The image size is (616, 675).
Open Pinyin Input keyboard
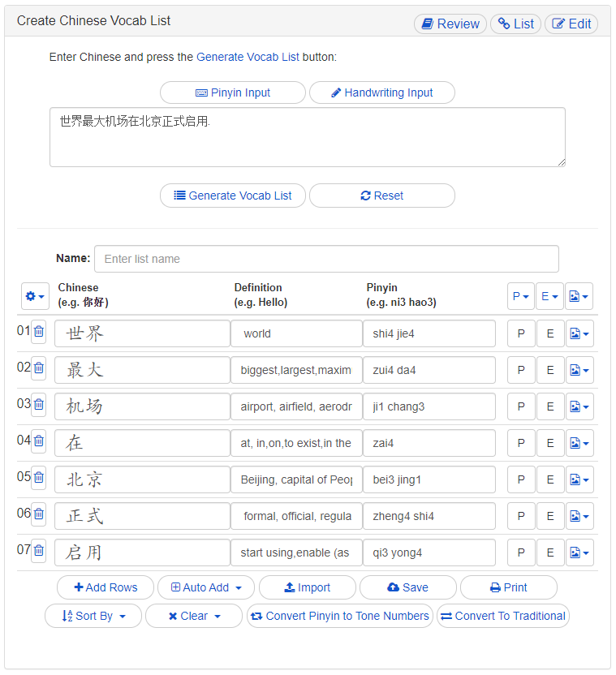click(233, 92)
